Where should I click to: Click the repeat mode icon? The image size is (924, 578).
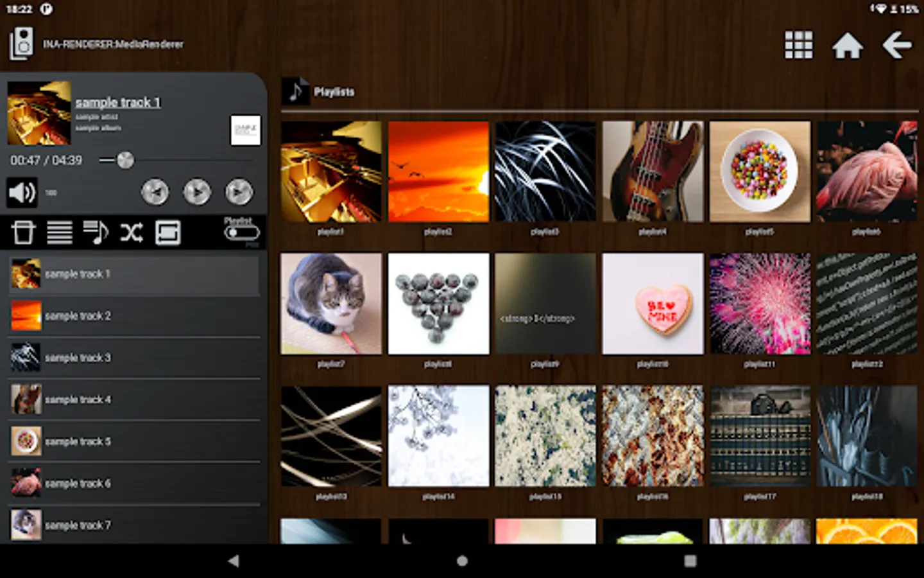coord(168,232)
